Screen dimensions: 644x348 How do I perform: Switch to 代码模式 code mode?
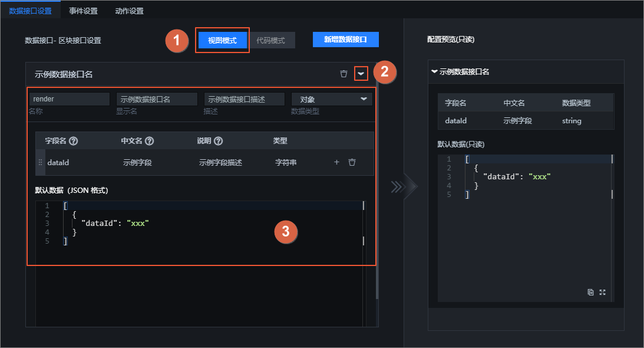270,40
